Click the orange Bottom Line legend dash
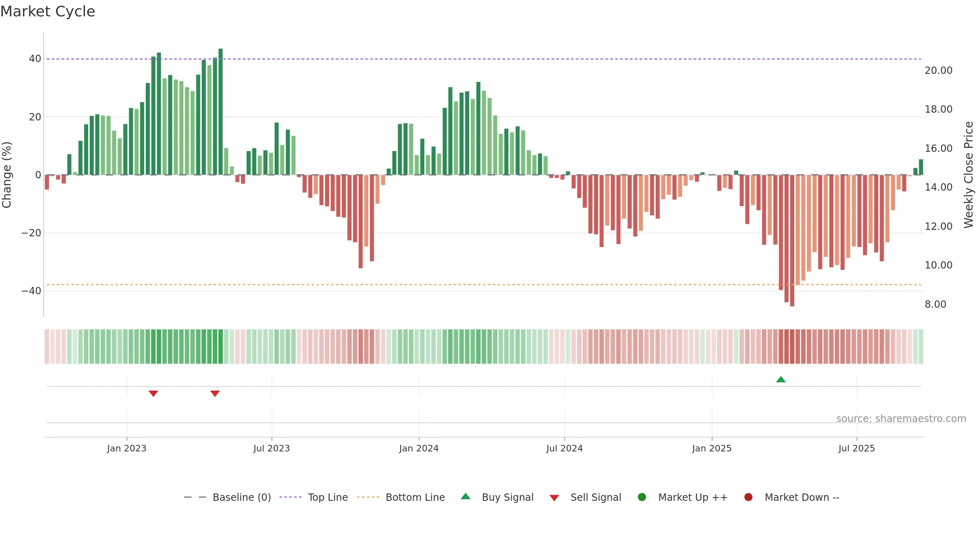The width and height of the screenshot is (980, 551). (x=368, y=497)
